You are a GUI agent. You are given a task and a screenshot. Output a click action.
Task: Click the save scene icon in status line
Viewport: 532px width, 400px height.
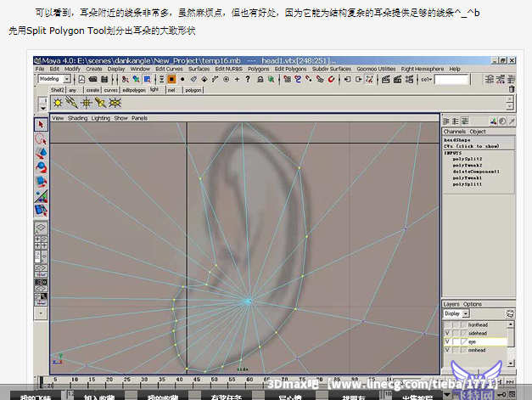coord(104,80)
